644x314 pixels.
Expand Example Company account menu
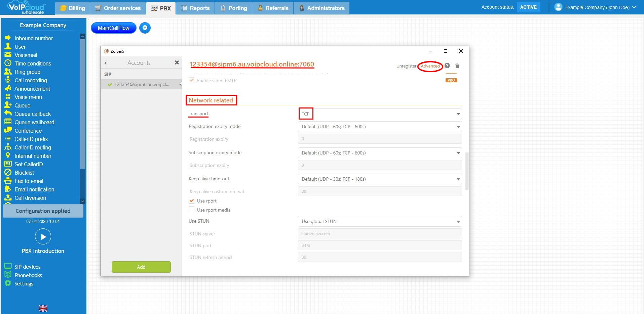coord(595,7)
